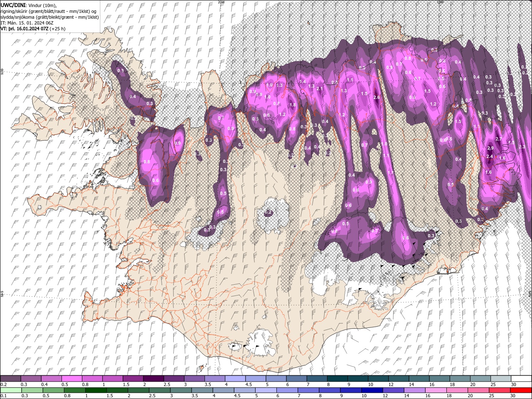Screen dimensions: 532x399
Task: Select the bright pink snow swatch for 0.5–0.8
Action: pos(71,379)
